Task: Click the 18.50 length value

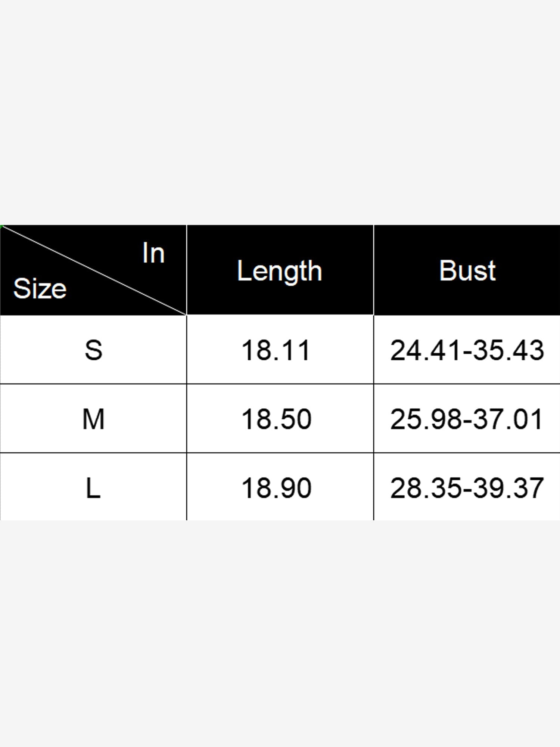Action: click(276, 419)
